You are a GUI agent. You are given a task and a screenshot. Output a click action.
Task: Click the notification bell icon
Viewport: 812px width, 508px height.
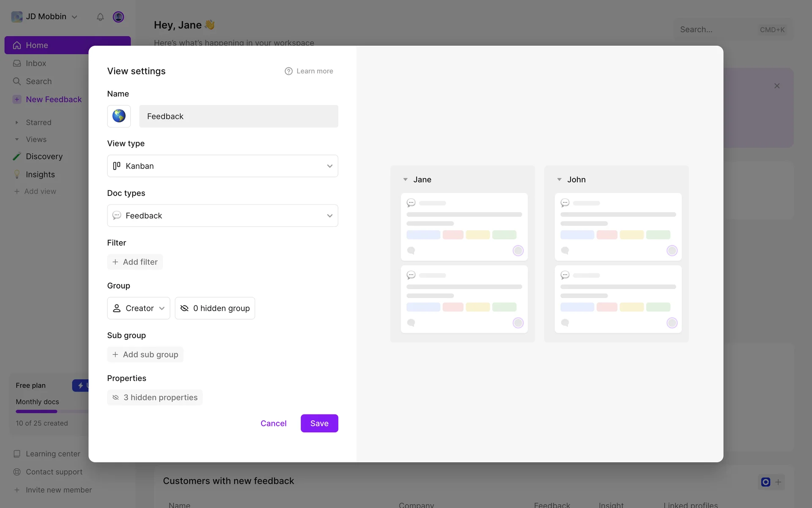pos(100,17)
